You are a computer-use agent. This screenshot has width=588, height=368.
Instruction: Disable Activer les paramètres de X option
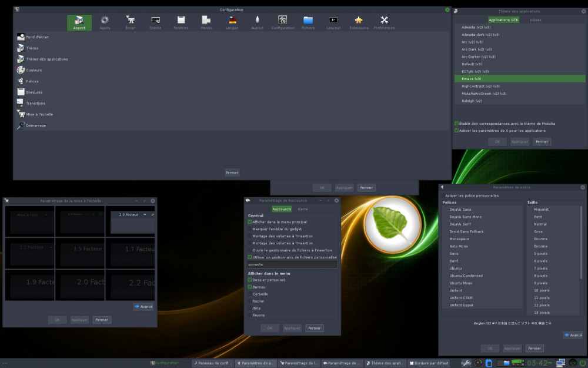(x=455, y=130)
